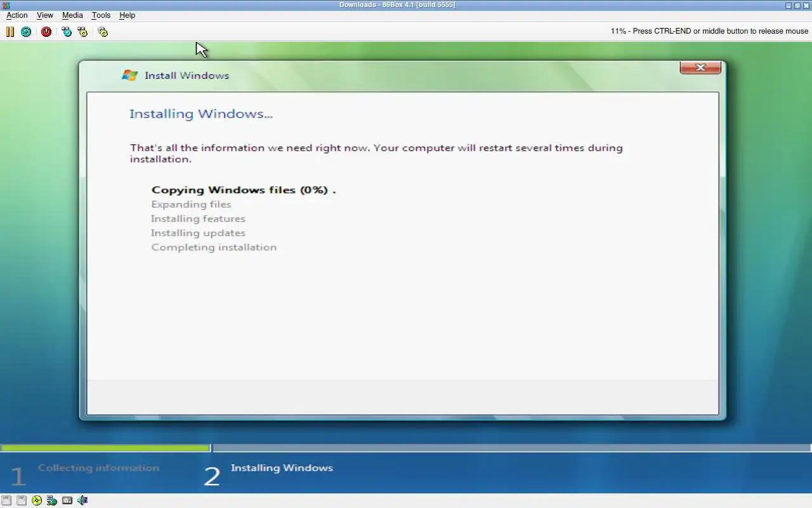Click the green setup progress bar
Screen dimensions: 812x508
(105, 448)
